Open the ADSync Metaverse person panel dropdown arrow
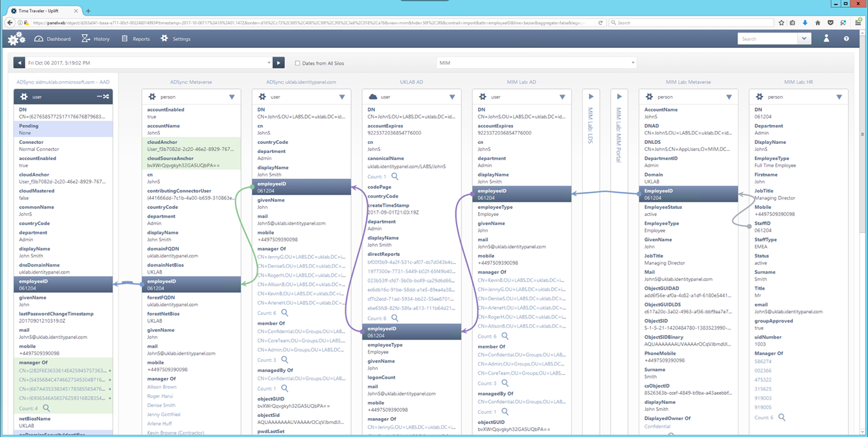 [232, 97]
